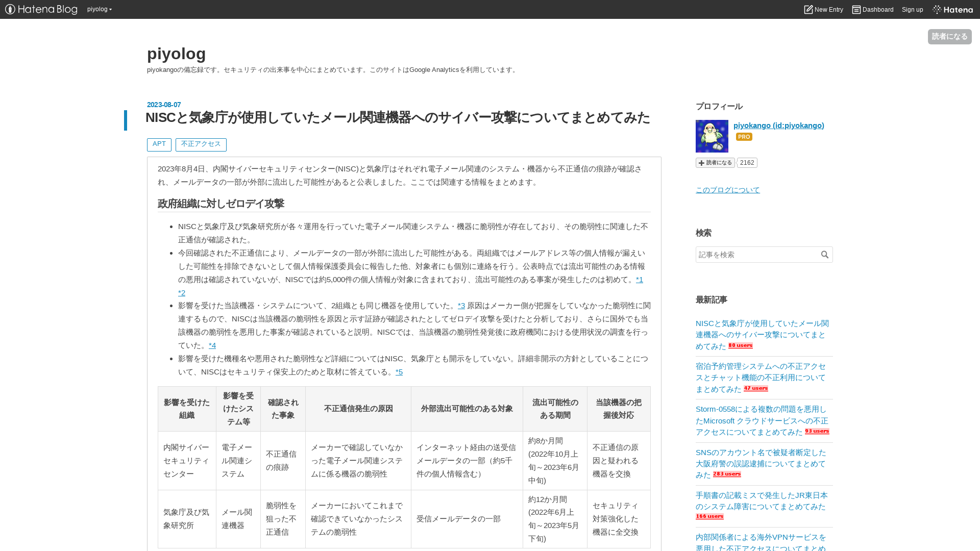Open footnote *3
Screen dimensions: 980x551
(x=461, y=306)
